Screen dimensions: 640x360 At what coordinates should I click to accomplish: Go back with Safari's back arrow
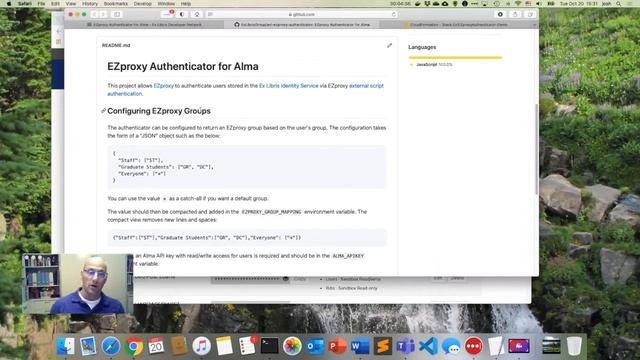coord(94,14)
